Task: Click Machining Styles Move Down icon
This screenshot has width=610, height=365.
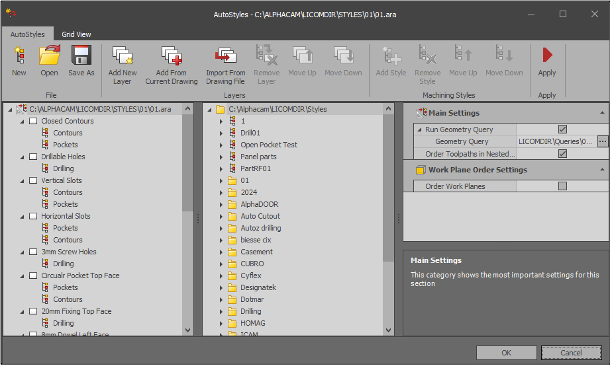Action: point(504,54)
